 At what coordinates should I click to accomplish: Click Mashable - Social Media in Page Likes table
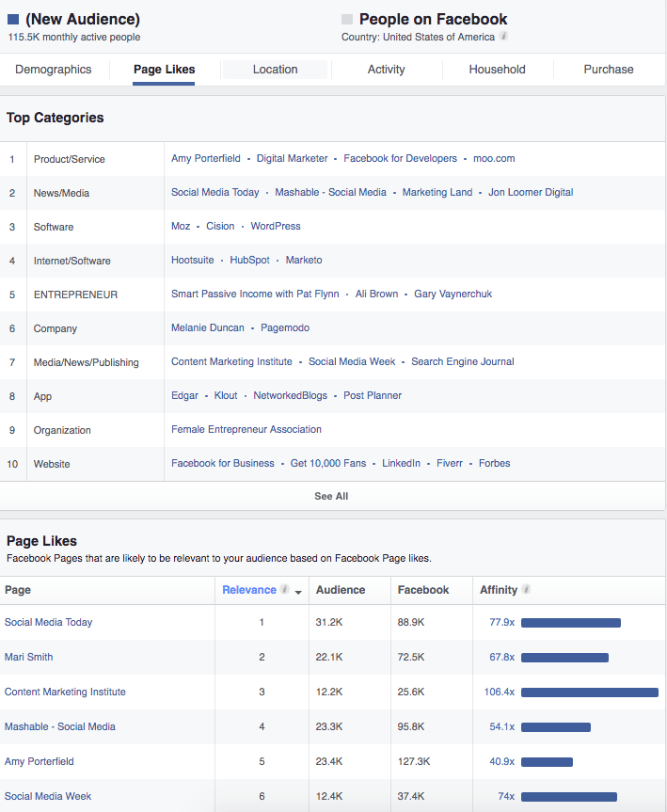(60, 726)
